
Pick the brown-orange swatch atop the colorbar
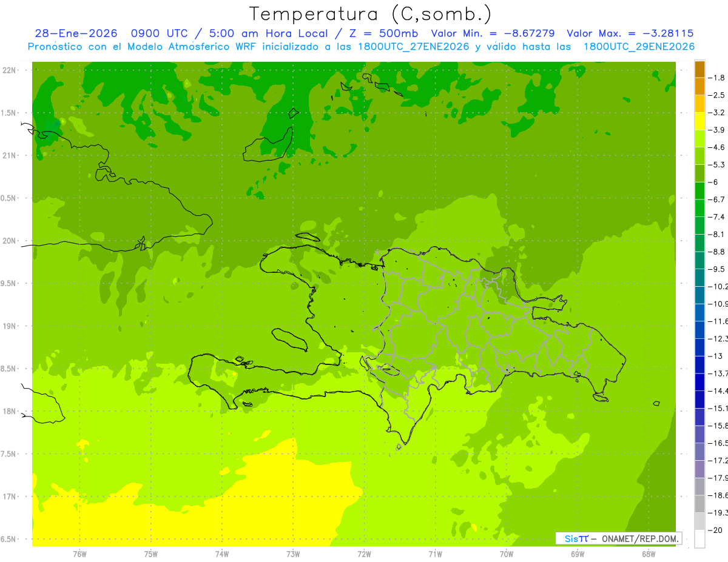(x=699, y=69)
